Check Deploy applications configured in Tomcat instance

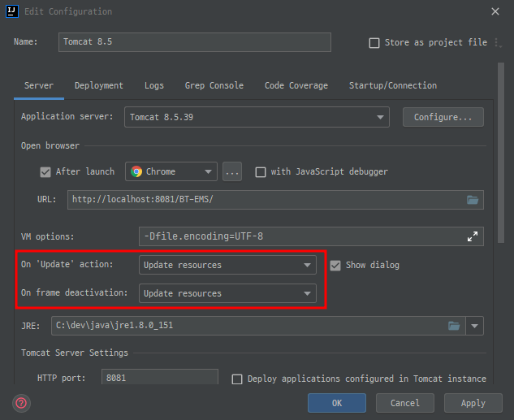tap(237, 379)
